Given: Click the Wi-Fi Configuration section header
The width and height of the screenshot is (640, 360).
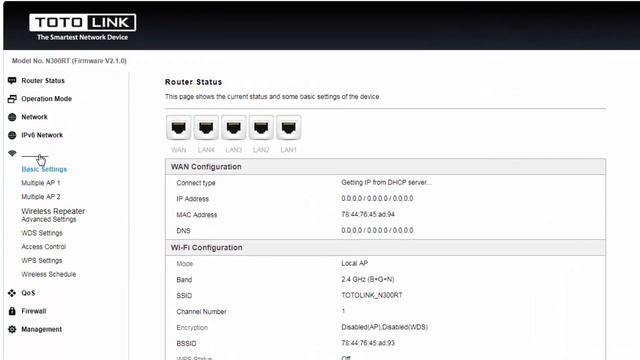Looking at the screenshot, I should (385, 247).
